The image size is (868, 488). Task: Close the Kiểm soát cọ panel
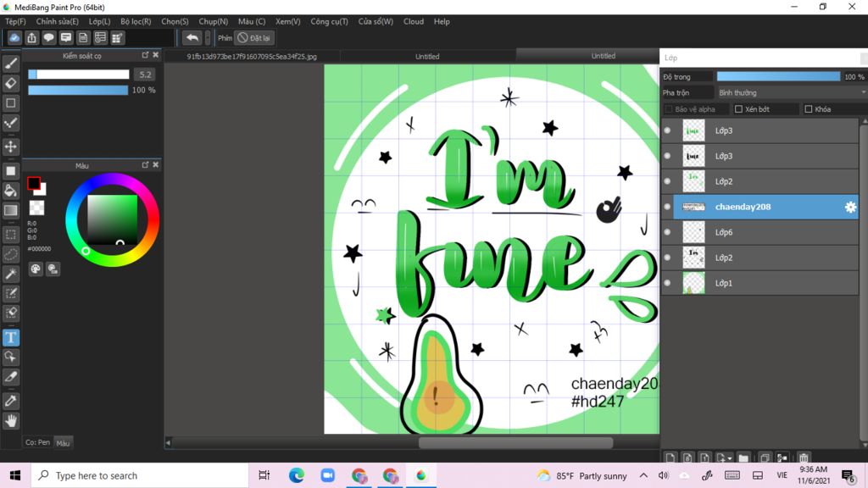click(x=156, y=55)
